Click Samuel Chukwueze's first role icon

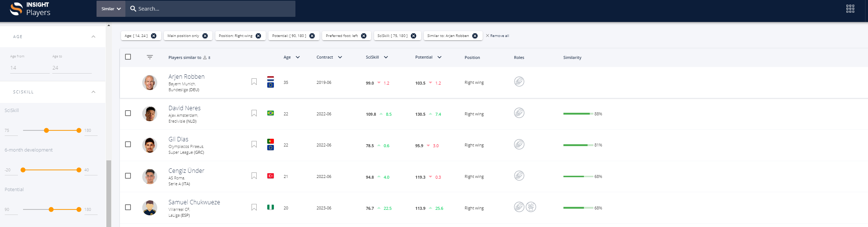pos(519,207)
